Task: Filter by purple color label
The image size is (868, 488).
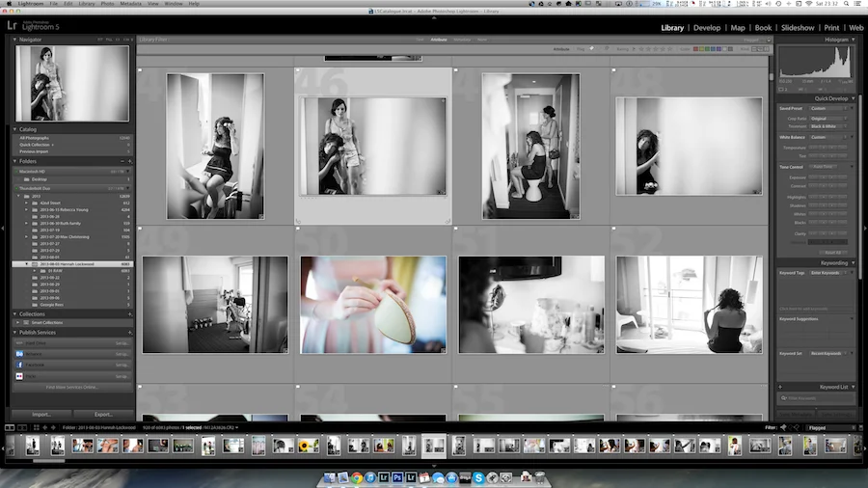Action: [719, 48]
